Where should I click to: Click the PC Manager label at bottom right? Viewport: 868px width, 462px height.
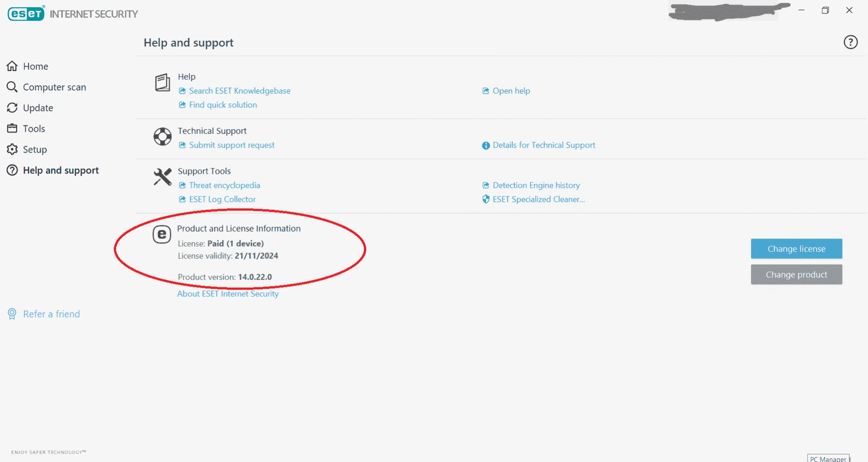pyautogui.click(x=828, y=458)
